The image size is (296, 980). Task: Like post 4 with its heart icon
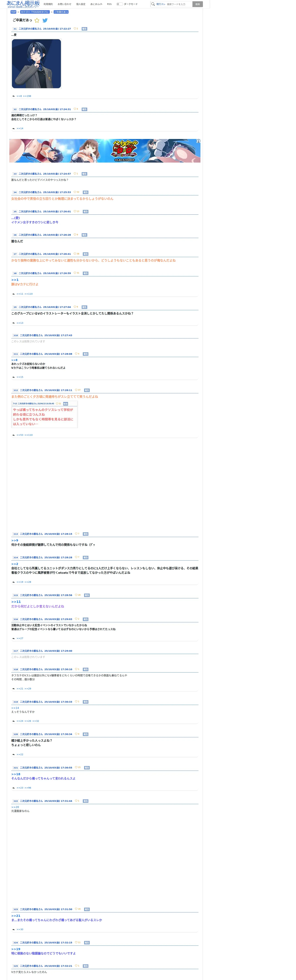[75, 192]
